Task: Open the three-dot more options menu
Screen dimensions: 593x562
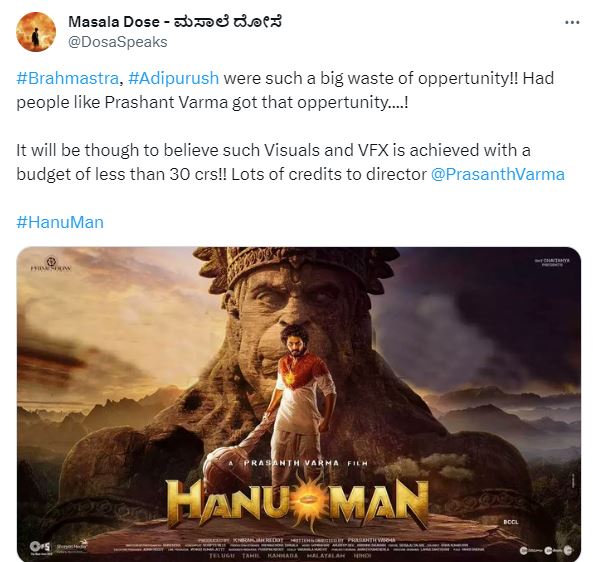Action: [x=572, y=23]
